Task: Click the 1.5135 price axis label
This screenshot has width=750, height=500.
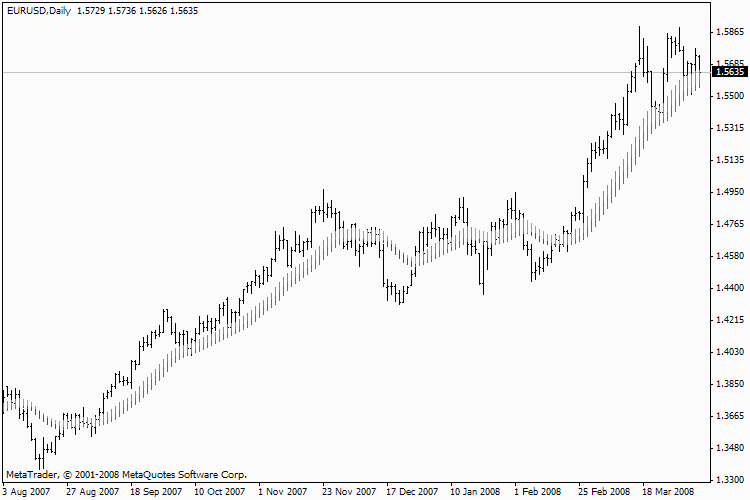Action: click(x=729, y=160)
